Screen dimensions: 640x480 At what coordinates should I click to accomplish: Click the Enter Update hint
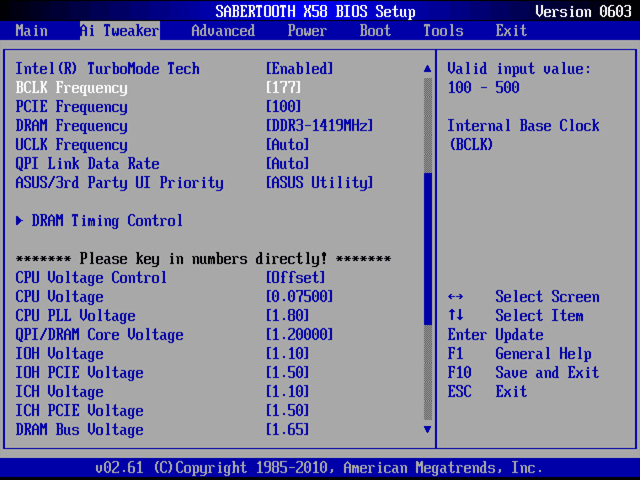tap(496, 335)
